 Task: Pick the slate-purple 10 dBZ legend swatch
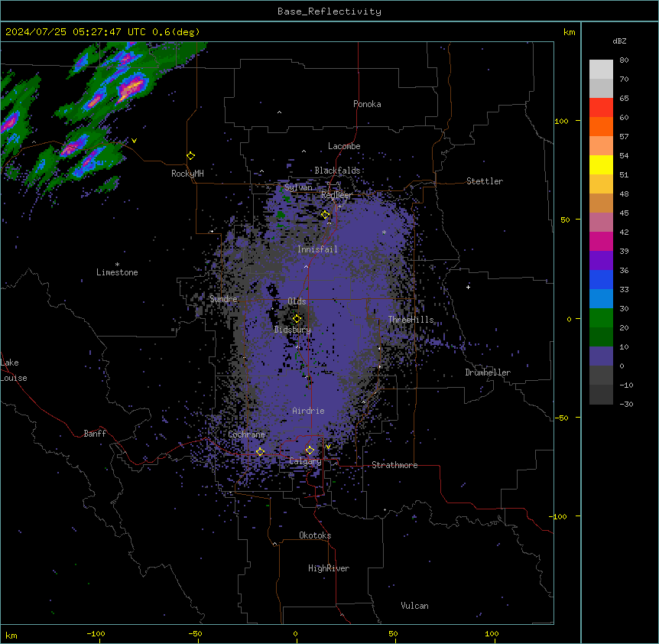tap(601, 356)
